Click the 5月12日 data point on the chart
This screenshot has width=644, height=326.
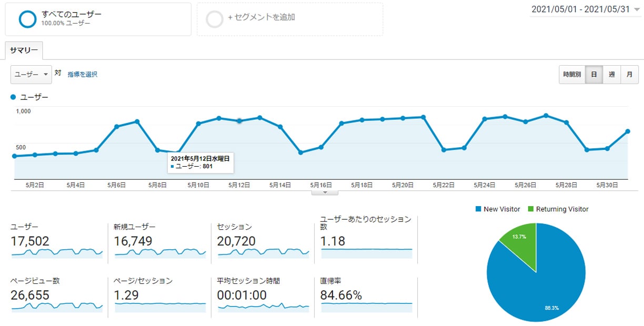239,121
